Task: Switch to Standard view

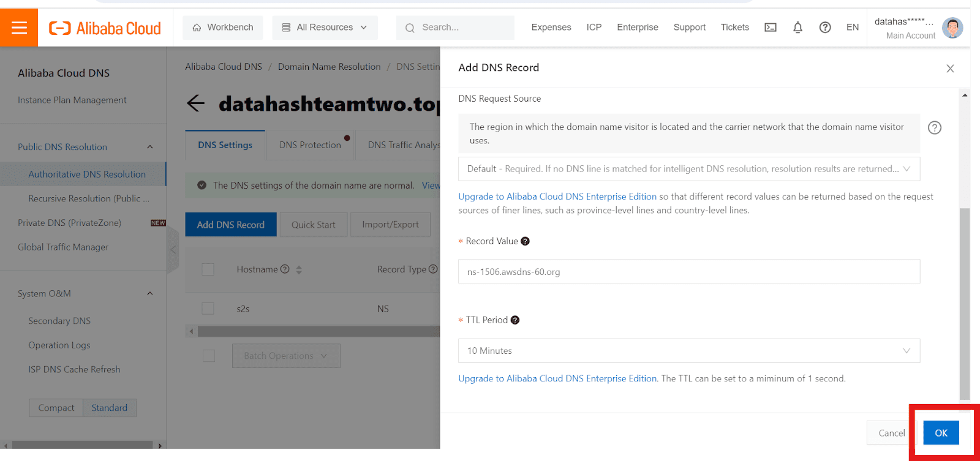Action: (110, 408)
